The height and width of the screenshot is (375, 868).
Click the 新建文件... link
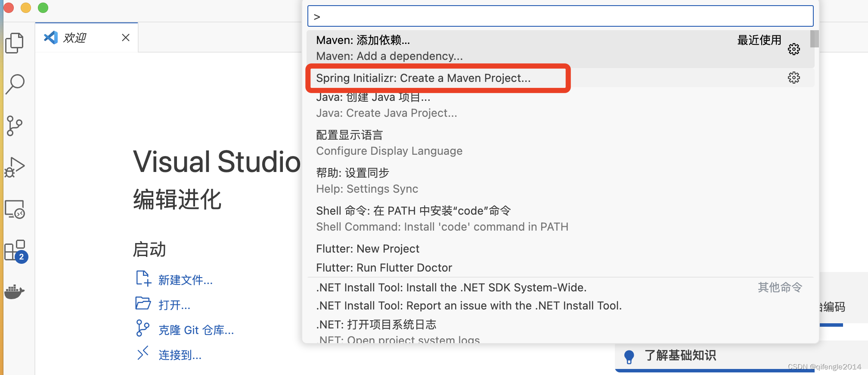(186, 280)
